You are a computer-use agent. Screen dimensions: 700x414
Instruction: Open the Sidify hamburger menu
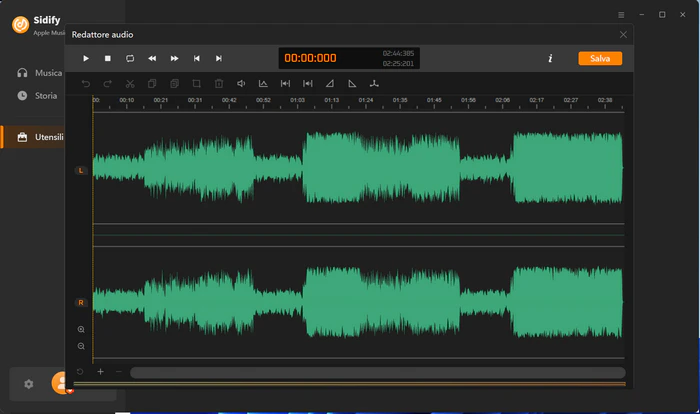tap(621, 15)
